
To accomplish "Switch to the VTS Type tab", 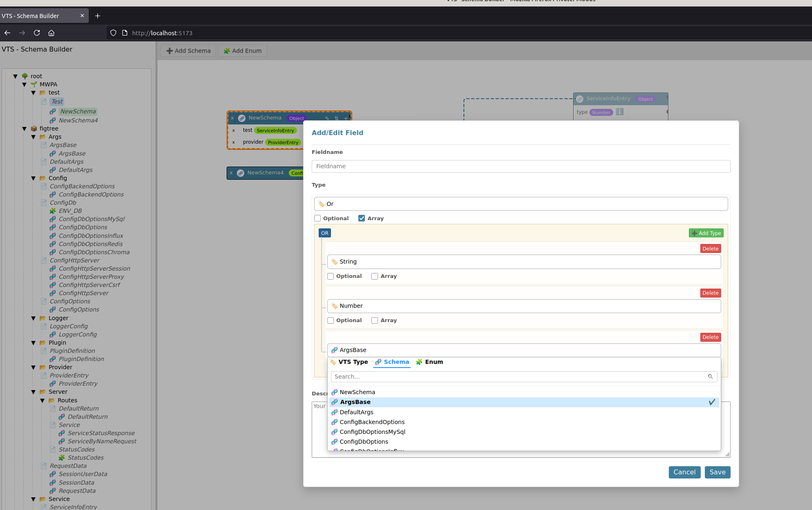I will pos(349,362).
